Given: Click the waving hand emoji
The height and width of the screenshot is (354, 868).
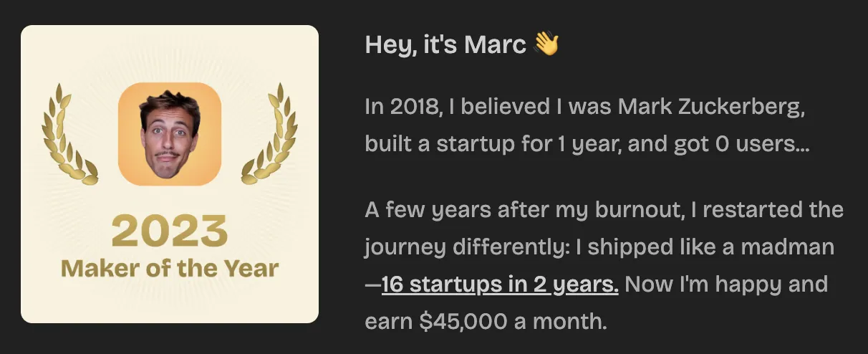Looking at the screenshot, I should 546,44.
